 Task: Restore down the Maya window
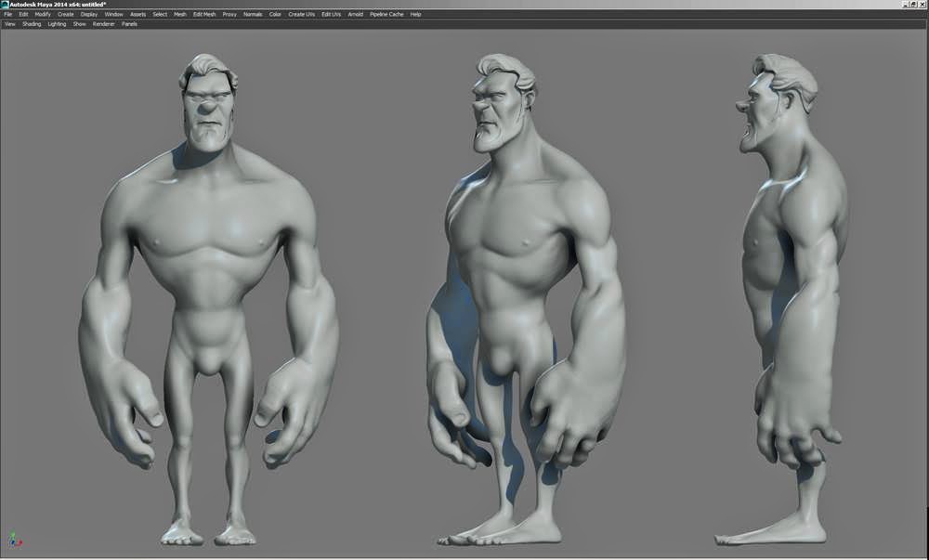(x=914, y=4)
